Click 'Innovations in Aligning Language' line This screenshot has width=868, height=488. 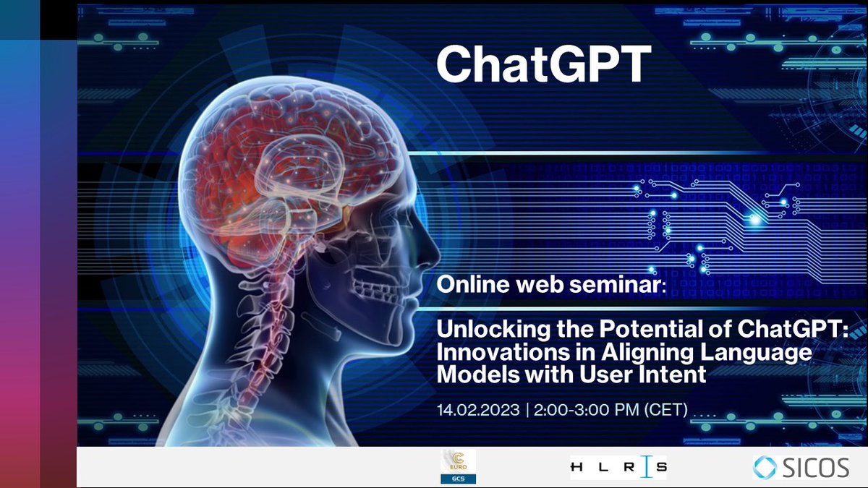pyautogui.click(x=624, y=354)
